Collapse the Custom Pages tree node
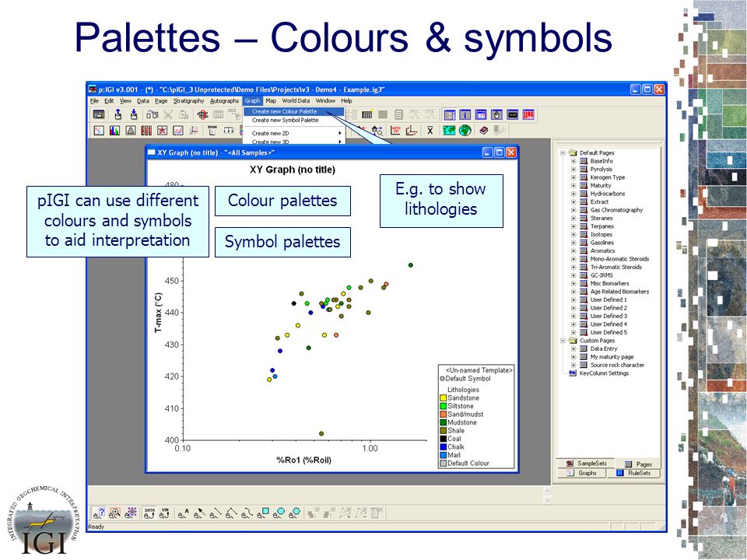This screenshot has width=747, height=560. pyautogui.click(x=563, y=341)
